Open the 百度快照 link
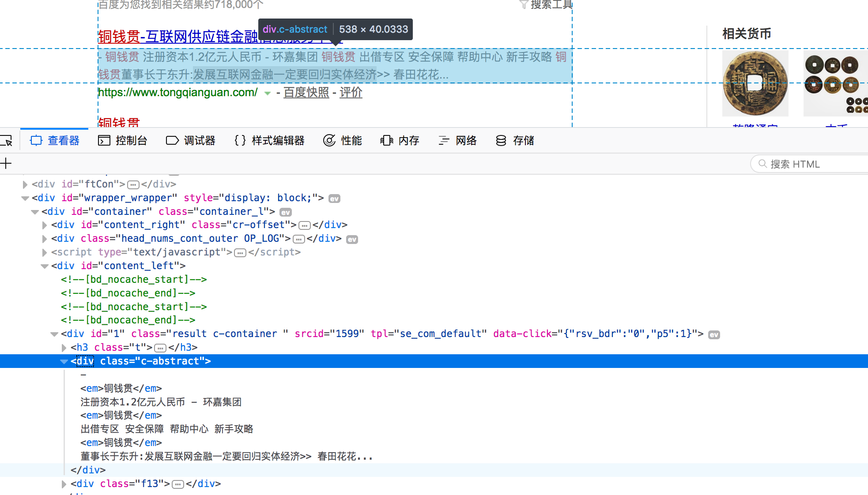 (306, 93)
